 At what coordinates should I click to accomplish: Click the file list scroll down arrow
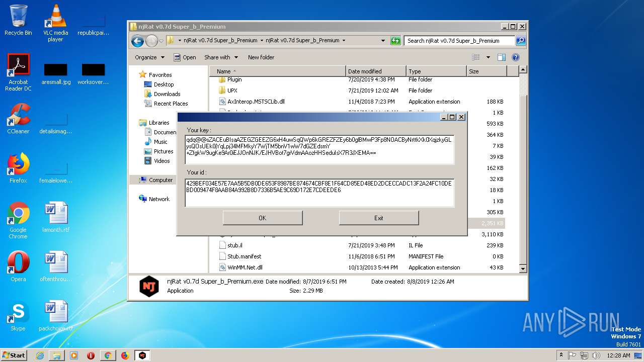coord(523,269)
